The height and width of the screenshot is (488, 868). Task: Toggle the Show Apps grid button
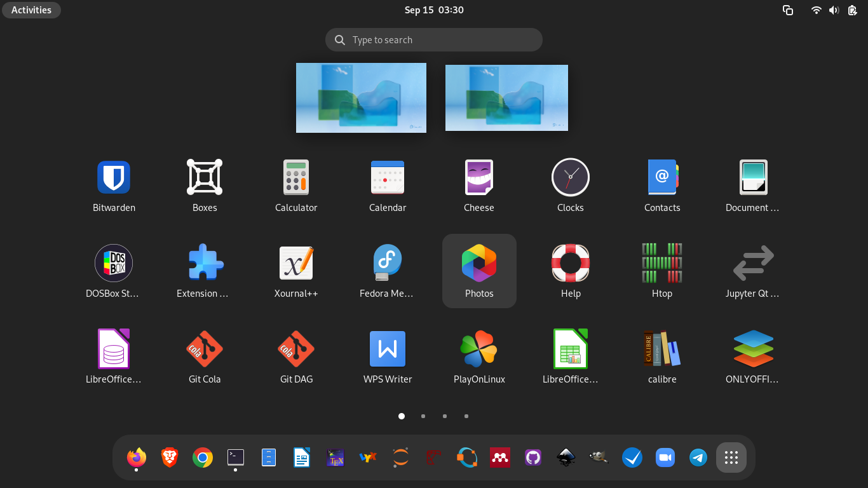click(731, 457)
